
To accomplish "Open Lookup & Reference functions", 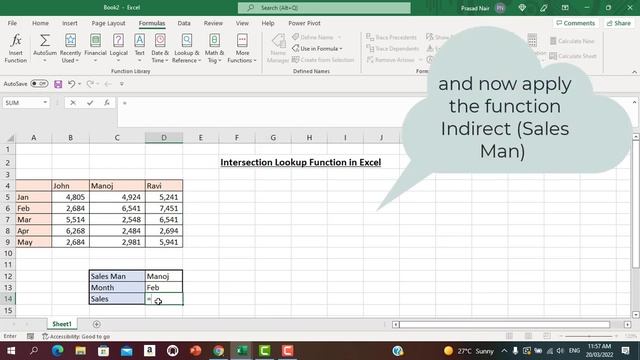I will click(x=187, y=48).
